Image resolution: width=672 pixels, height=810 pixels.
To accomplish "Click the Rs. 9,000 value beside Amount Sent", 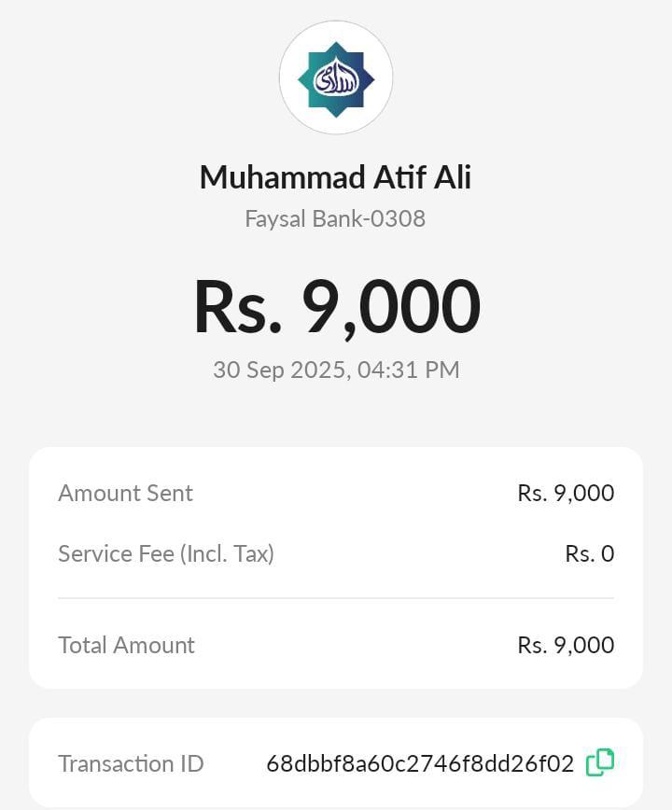I will pos(566,493).
